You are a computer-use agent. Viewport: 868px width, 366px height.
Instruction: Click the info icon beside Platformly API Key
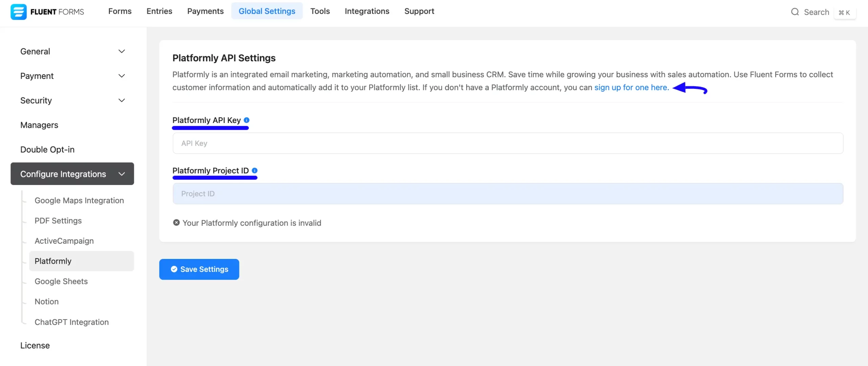[x=246, y=120]
